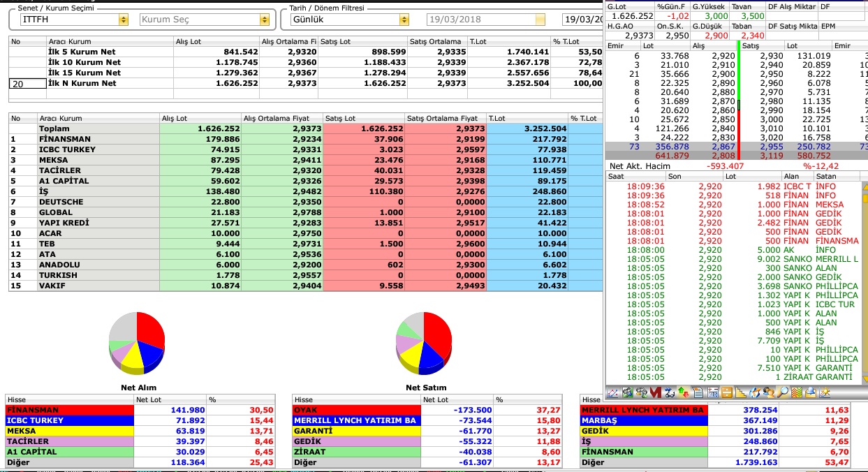Click the green people group toolbar icon

point(627,393)
